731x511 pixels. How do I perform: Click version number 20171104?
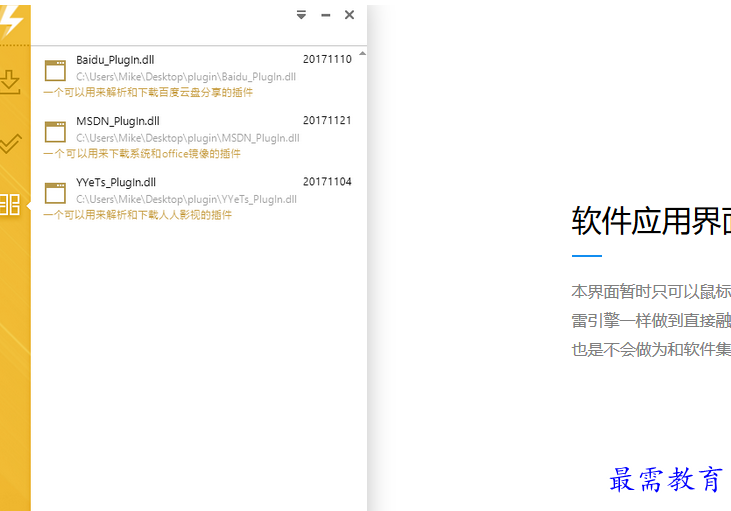pos(327,181)
